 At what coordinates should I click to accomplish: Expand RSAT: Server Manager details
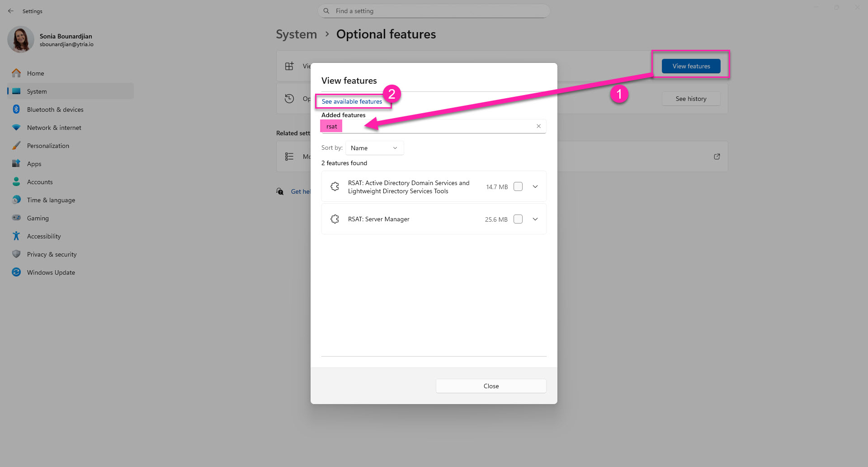point(535,219)
